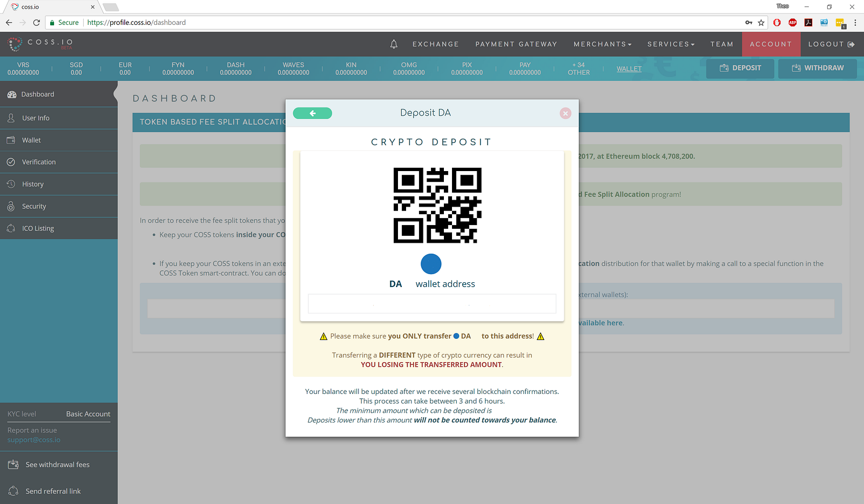864x504 pixels.
Task: Close the coss.io browser tab
Action: (93, 7)
